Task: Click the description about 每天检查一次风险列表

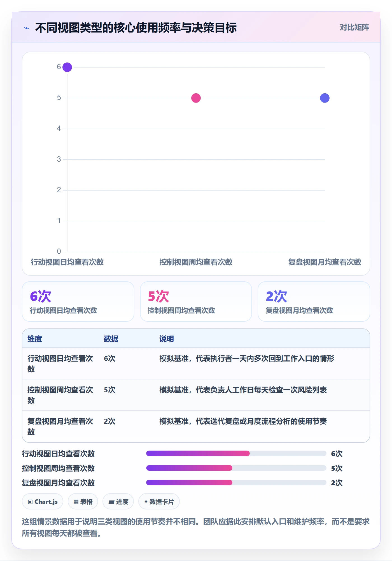Action: click(x=243, y=390)
